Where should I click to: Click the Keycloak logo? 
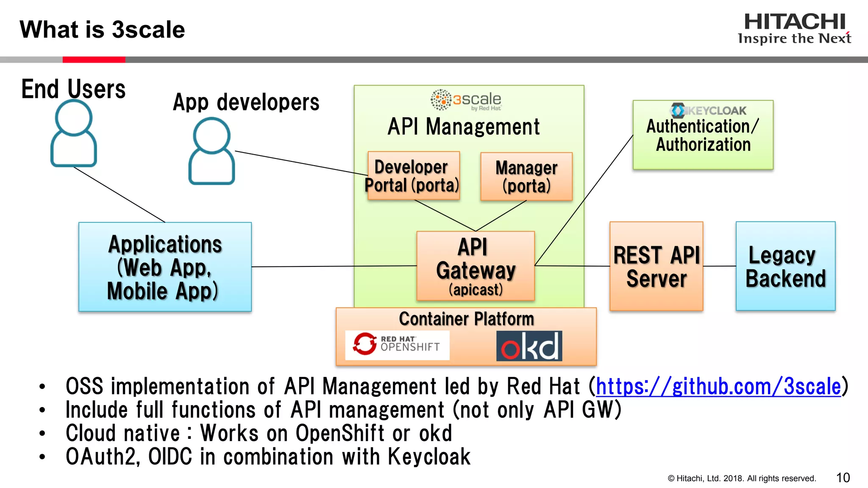pos(708,111)
